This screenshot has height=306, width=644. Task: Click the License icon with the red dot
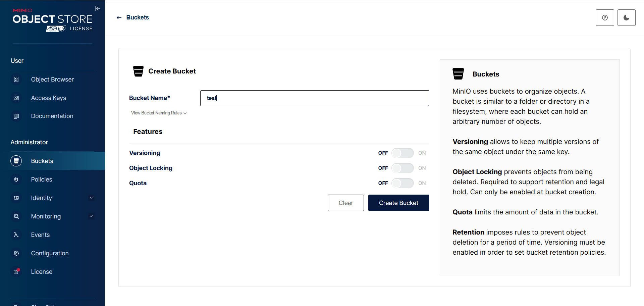click(x=16, y=272)
